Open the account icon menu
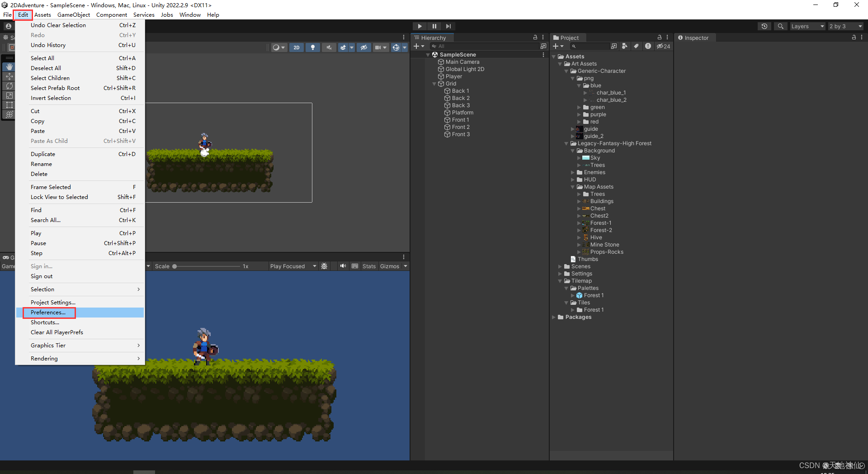The image size is (868, 474). click(x=8, y=26)
